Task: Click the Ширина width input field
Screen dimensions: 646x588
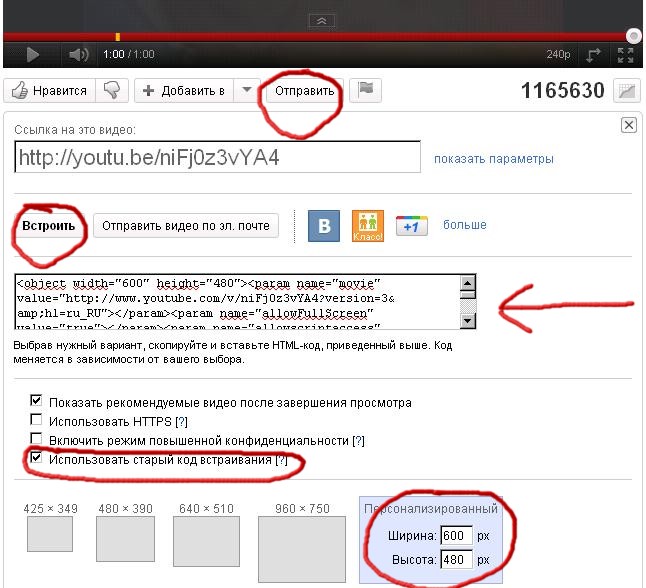Action: pyautogui.click(x=456, y=536)
